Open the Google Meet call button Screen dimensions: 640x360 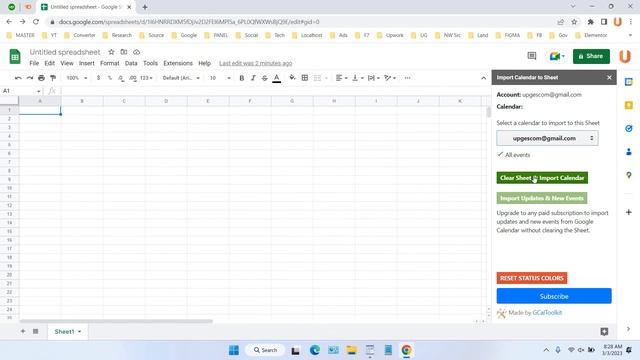coord(557,56)
